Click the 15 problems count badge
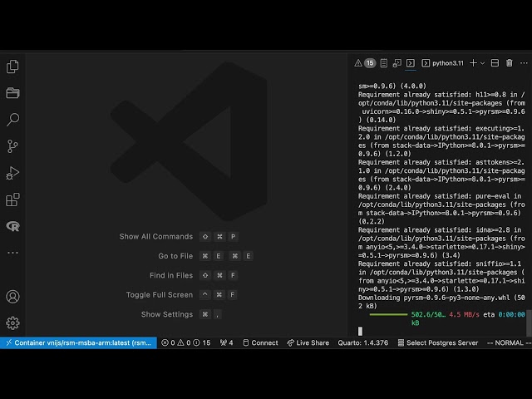Image resolution: width=532 pixels, height=399 pixels. coord(370,63)
